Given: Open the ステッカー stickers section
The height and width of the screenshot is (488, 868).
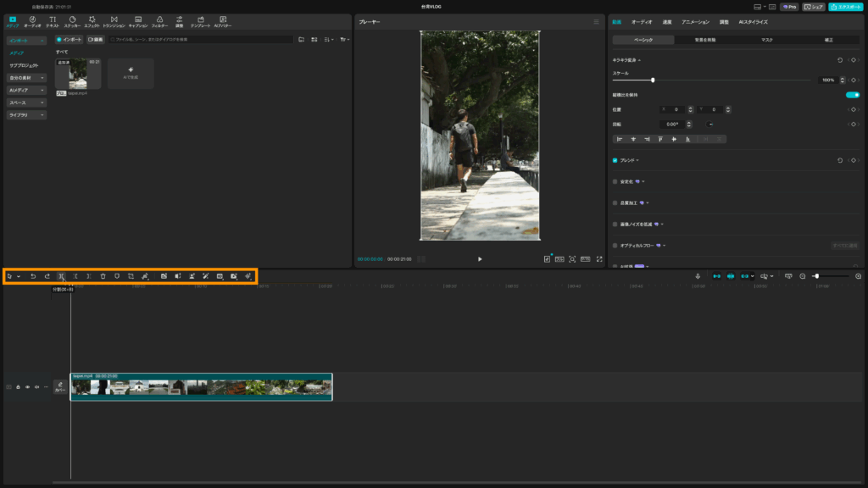Looking at the screenshot, I should (x=72, y=22).
